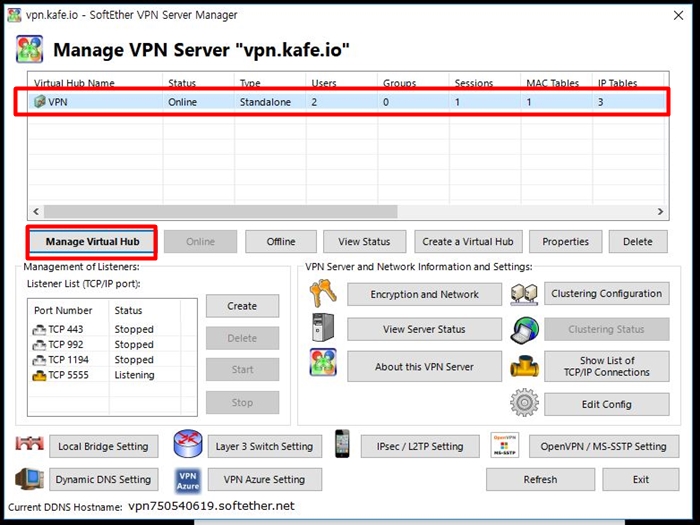Click the hub list horizontal scrollbar thumb

tap(221, 212)
